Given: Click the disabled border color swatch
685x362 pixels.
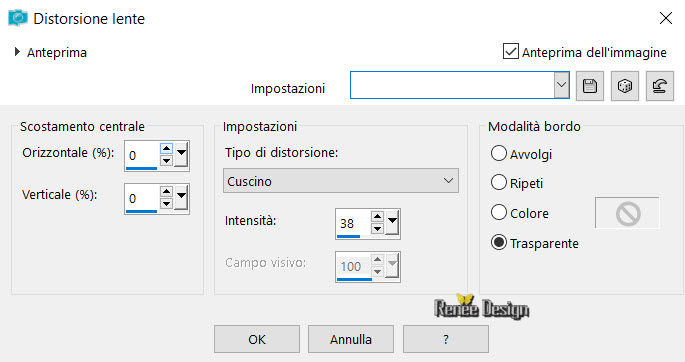Looking at the screenshot, I should 627,213.
